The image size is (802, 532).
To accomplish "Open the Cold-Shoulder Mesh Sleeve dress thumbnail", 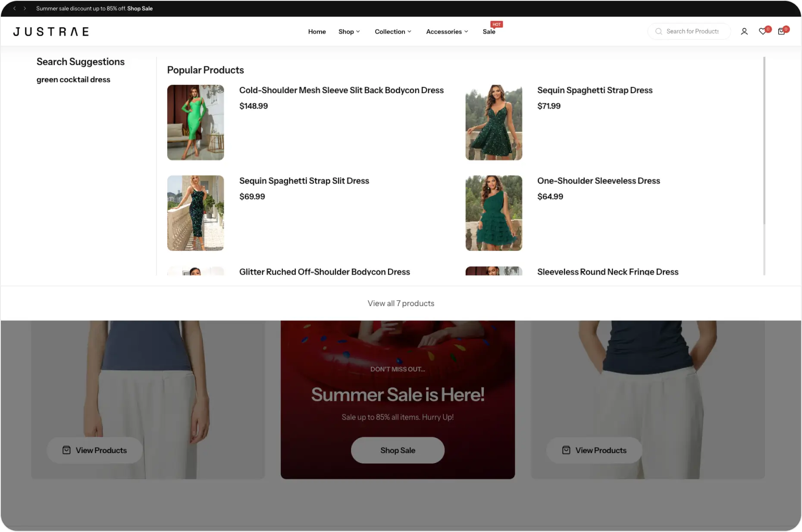I will tap(195, 122).
